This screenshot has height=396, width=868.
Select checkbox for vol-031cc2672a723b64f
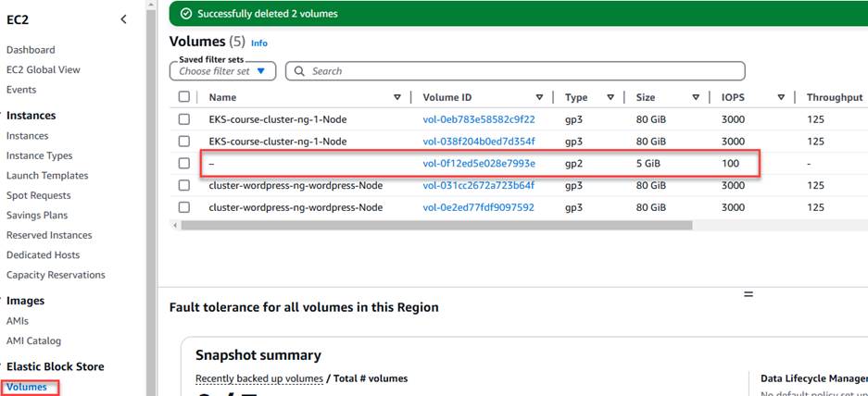[184, 185]
